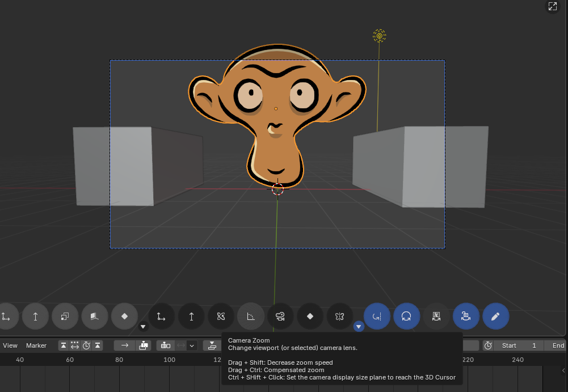Expand the timeline sidebar chevron at right edge
The image size is (568, 392).
tap(563, 370)
